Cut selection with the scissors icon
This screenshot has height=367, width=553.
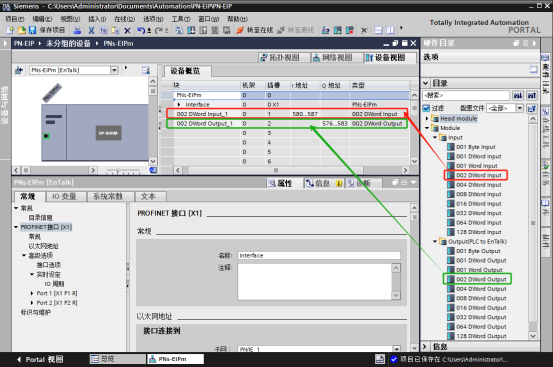coord(91,30)
